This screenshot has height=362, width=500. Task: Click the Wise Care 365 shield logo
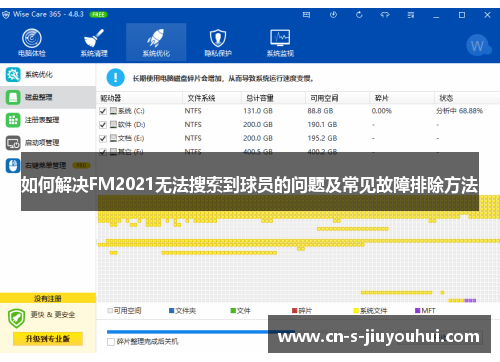6,15
